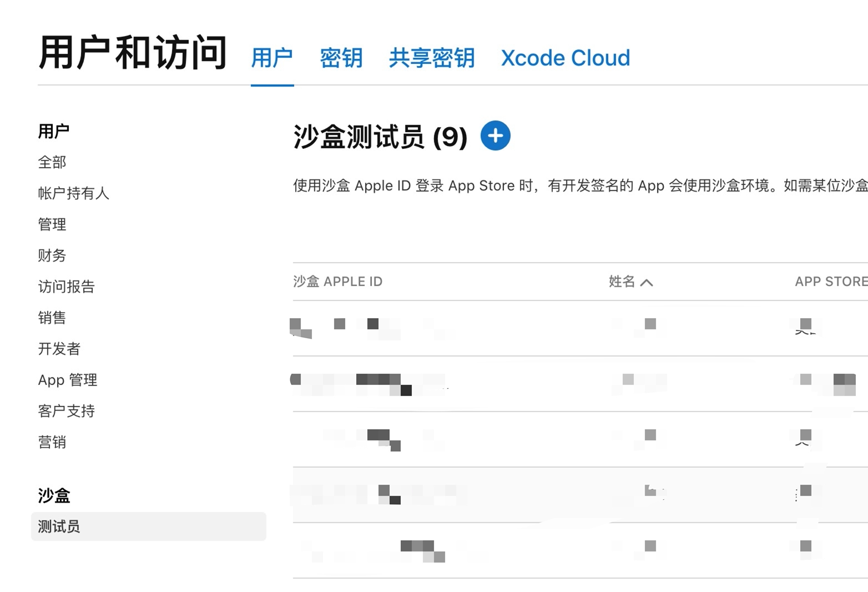Viewport: 868px width, 592px height.
Task: Select 财务 in the sidebar
Action: (x=52, y=255)
